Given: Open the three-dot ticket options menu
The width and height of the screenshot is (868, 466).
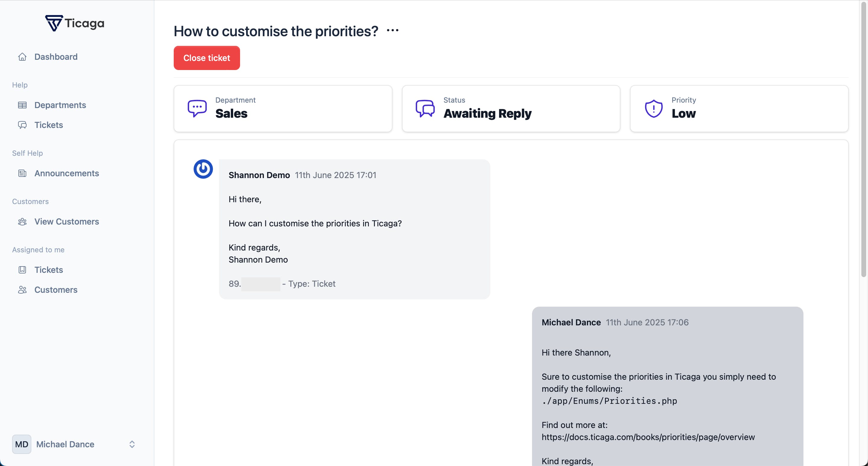Looking at the screenshot, I should (x=393, y=31).
